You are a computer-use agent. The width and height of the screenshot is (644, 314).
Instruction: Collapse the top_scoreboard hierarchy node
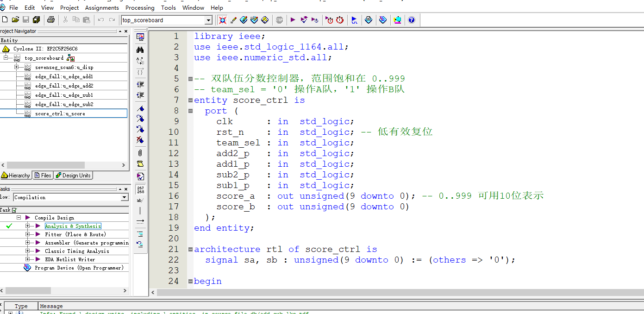point(6,58)
